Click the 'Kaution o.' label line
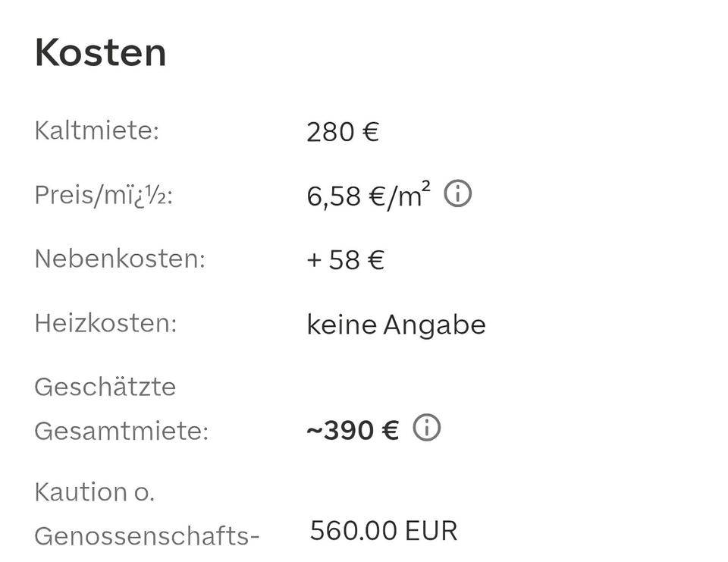728x562 pixels. point(95,491)
